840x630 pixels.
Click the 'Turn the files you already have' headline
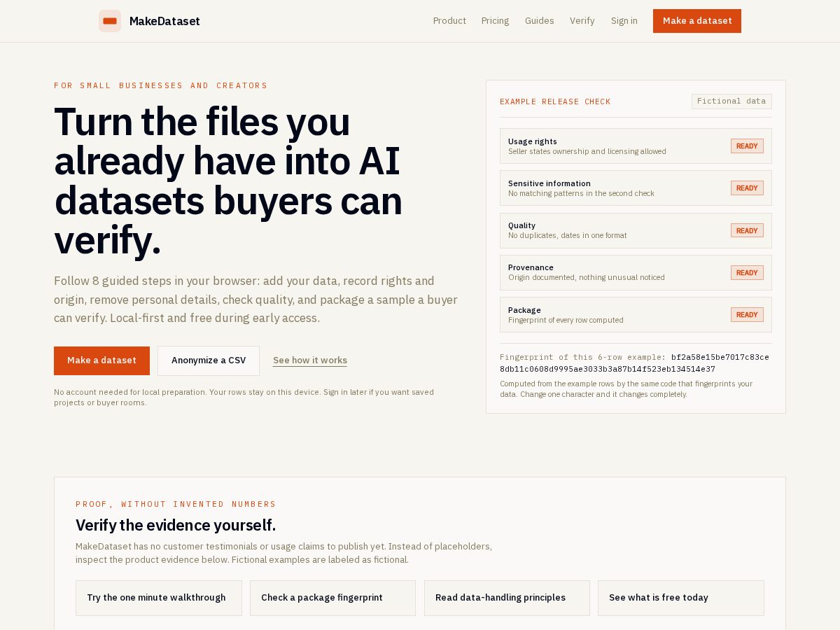228,180
